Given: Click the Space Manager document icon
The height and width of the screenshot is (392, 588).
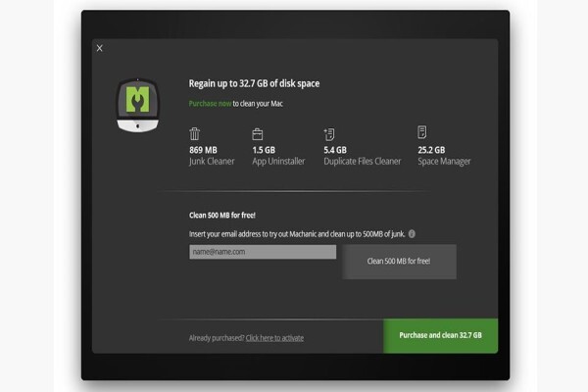Looking at the screenshot, I should (x=422, y=132).
